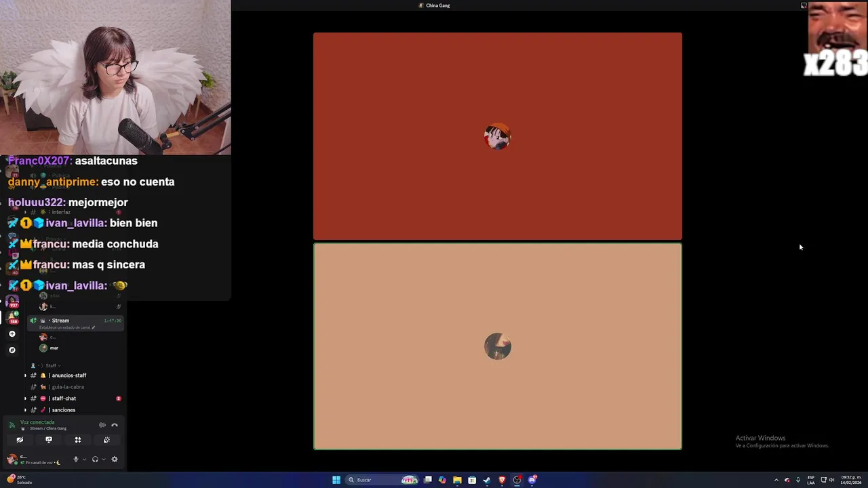Screen dimensions: 868x488
Task: Click avatar in bottom tan tile
Action: (498, 346)
